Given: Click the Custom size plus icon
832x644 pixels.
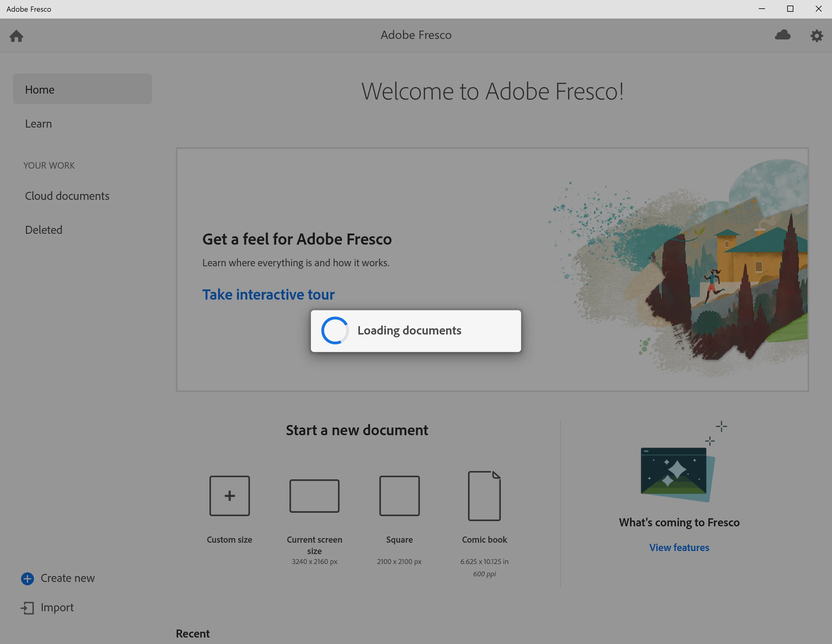Looking at the screenshot, I should pos(229,495).
